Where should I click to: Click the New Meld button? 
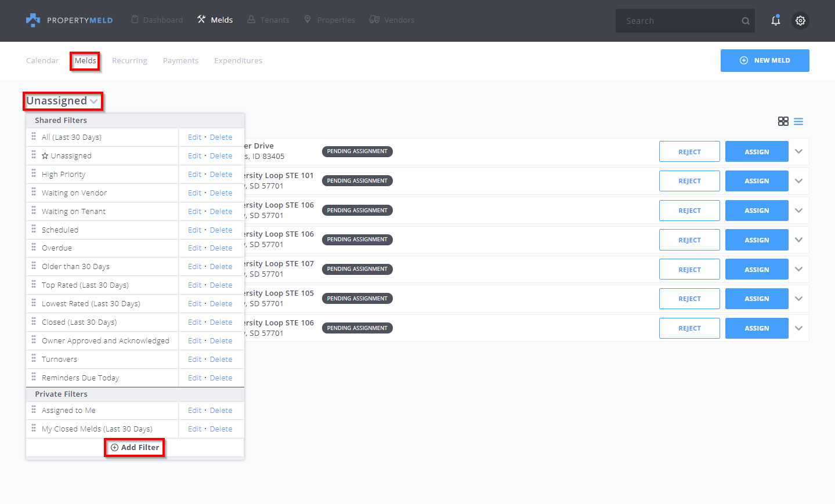(764, 60)
